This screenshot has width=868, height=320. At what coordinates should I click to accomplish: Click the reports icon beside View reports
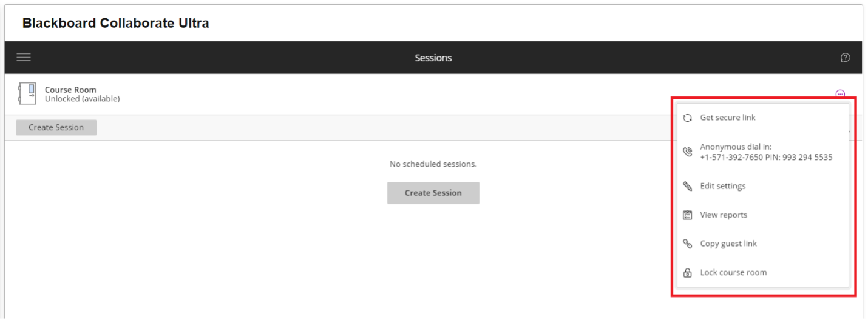point(688,215)
